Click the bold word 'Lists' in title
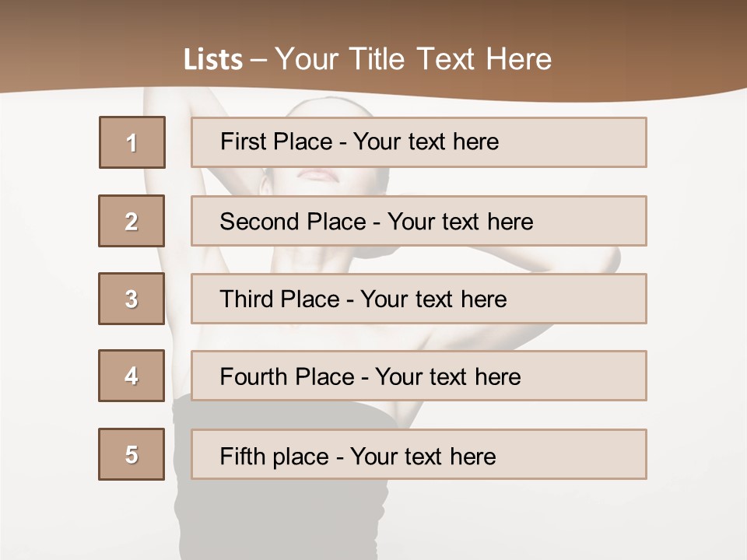The width and height of the screenshot is (747, 560). [x=213, y=59]
